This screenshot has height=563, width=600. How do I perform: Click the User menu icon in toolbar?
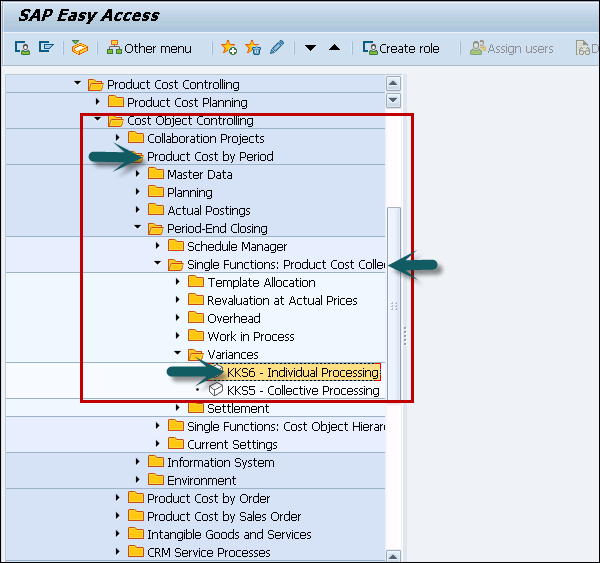pyautogui.click(x=23, y=48)
